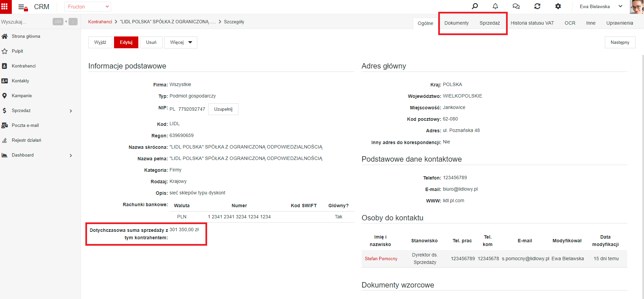The width and height of the screenshot is (644, 299).
Task: Expand the Dashboard sidebar submenu arrow
Action: pyautogui.click(x=71, y=155)
